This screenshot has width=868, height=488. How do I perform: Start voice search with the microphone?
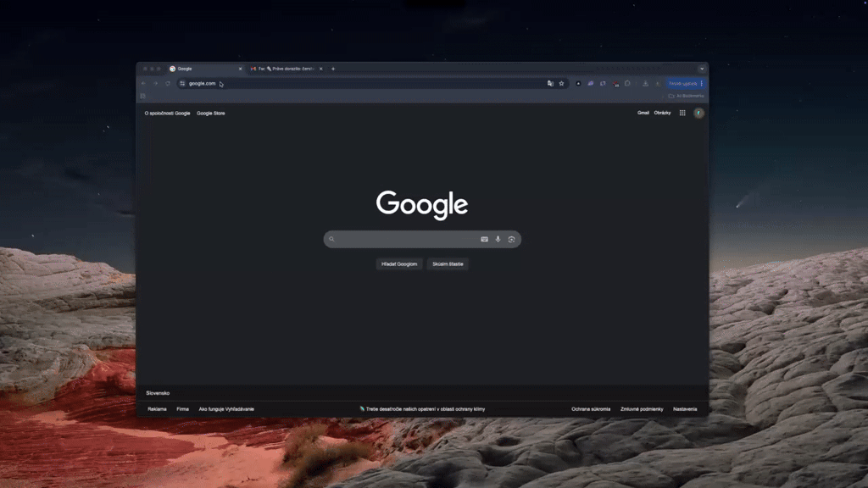[498, 239]
